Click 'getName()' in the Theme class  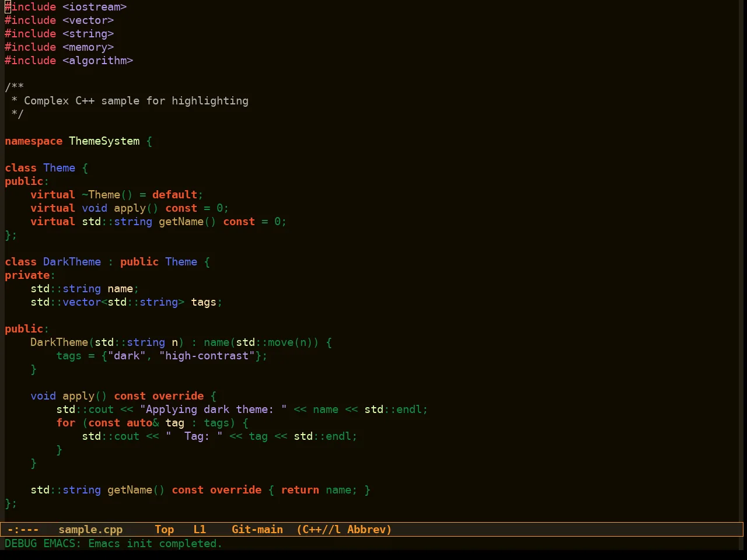(187, 222)
